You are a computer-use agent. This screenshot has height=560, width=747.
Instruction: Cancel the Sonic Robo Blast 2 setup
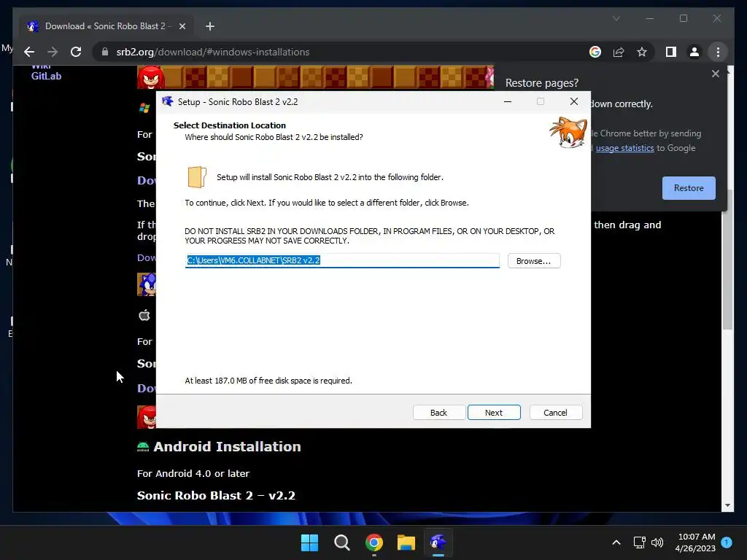pyautogui.click(x=555, y=413)
